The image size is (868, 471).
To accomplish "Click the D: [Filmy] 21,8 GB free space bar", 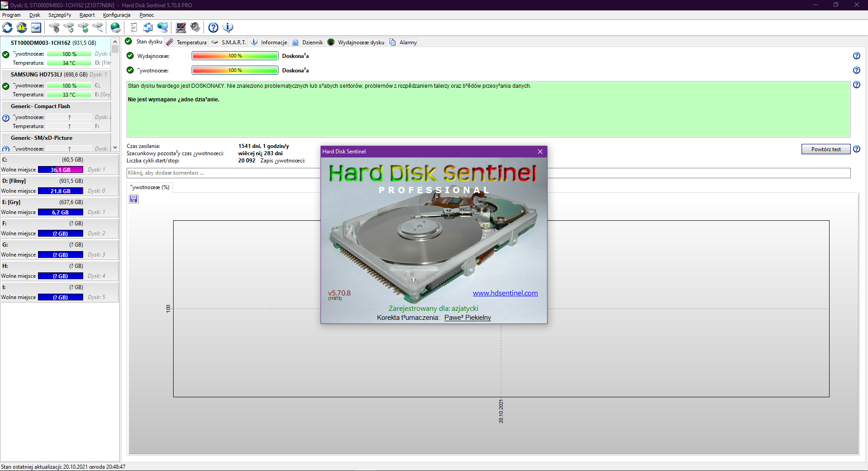I will [61, 191].
